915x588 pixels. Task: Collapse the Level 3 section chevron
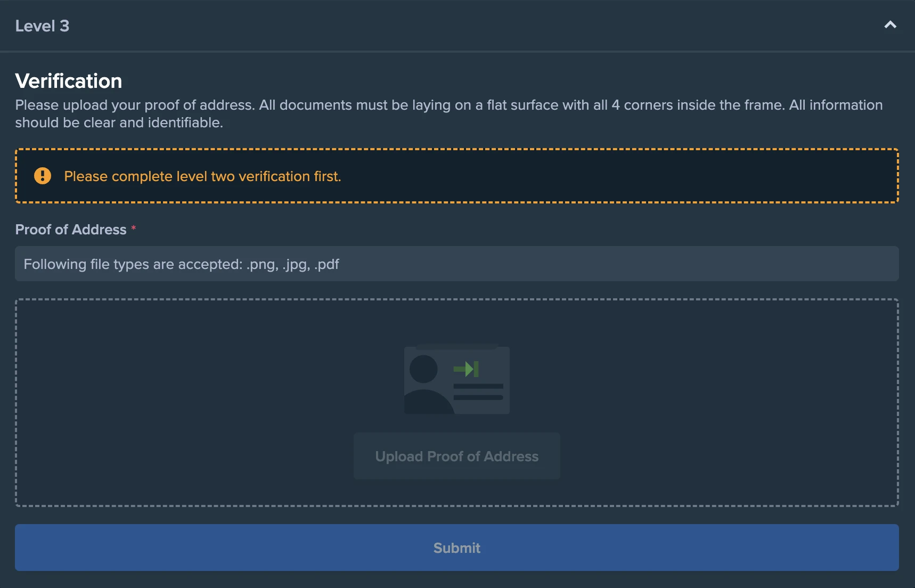pos(890,25)
